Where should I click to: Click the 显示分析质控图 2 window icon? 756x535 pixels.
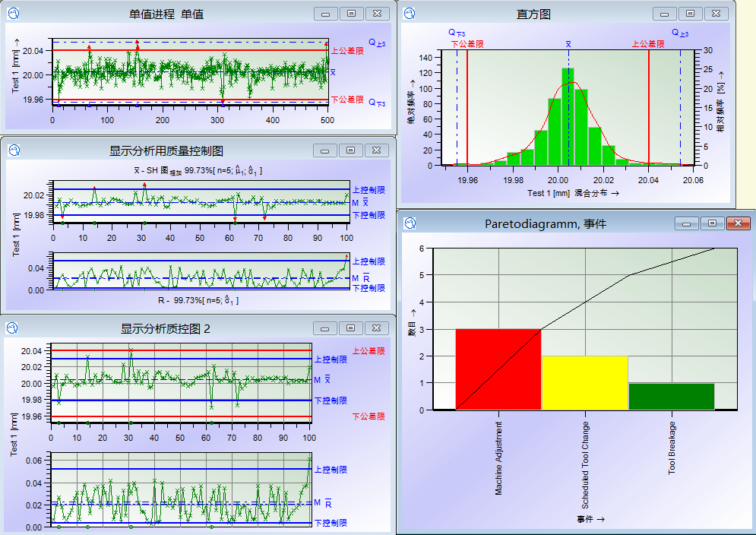tap(14, 328)
